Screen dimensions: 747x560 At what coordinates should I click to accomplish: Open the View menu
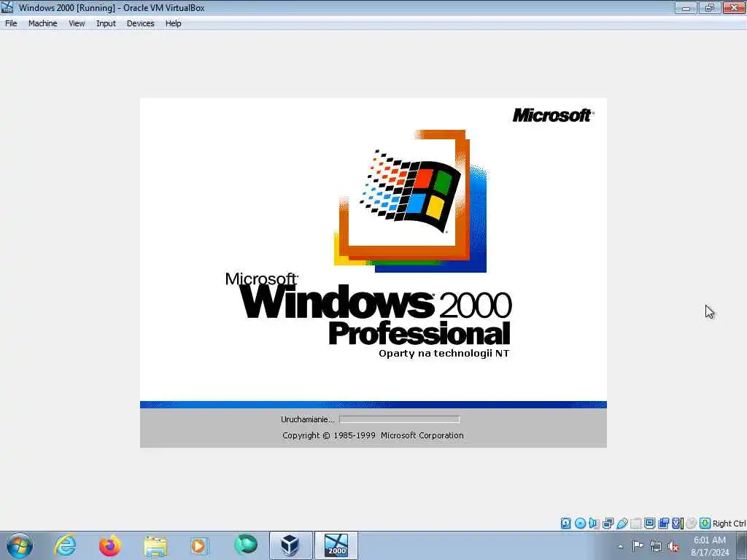(x=77, y=23)
